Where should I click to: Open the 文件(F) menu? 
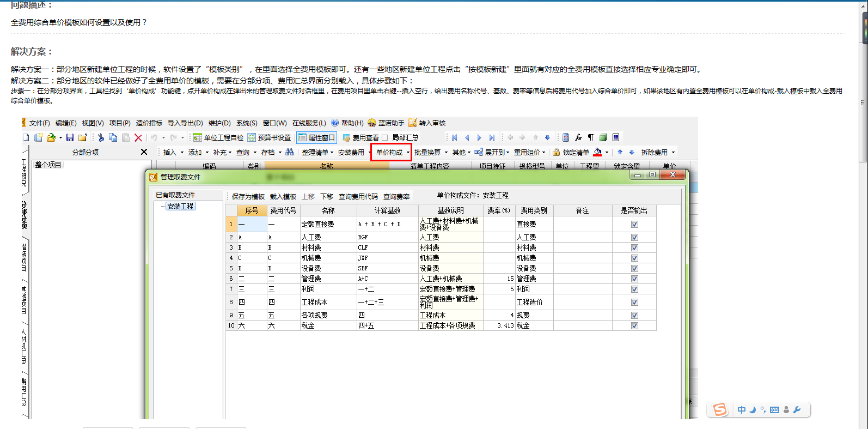point(39,123)
